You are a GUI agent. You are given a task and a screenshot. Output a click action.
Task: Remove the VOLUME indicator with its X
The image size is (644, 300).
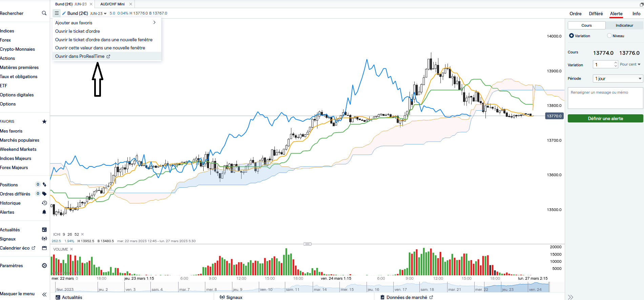[x=71, y=249]
